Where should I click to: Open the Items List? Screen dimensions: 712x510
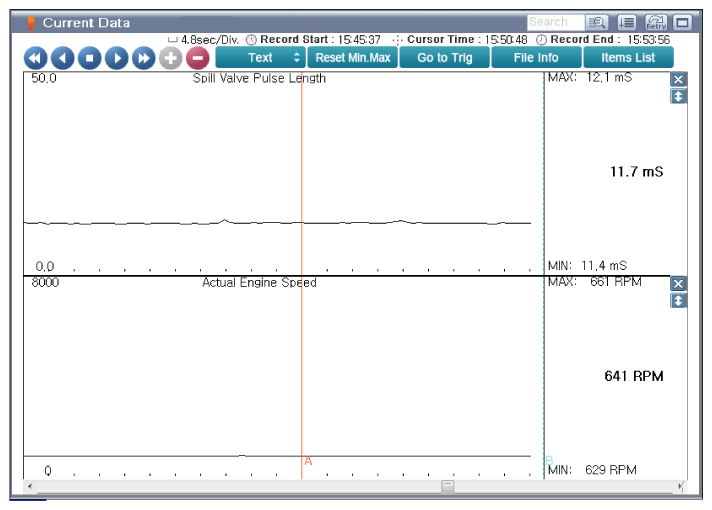tap(628, 58)
